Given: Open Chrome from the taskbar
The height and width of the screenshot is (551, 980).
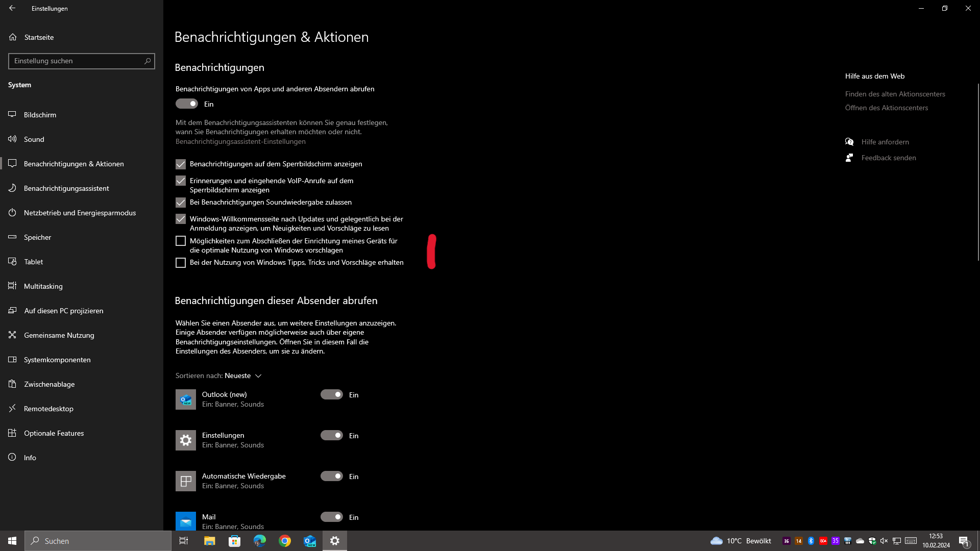Looking at the screenshot, I should pyautogui.click(x=285, y=541).
